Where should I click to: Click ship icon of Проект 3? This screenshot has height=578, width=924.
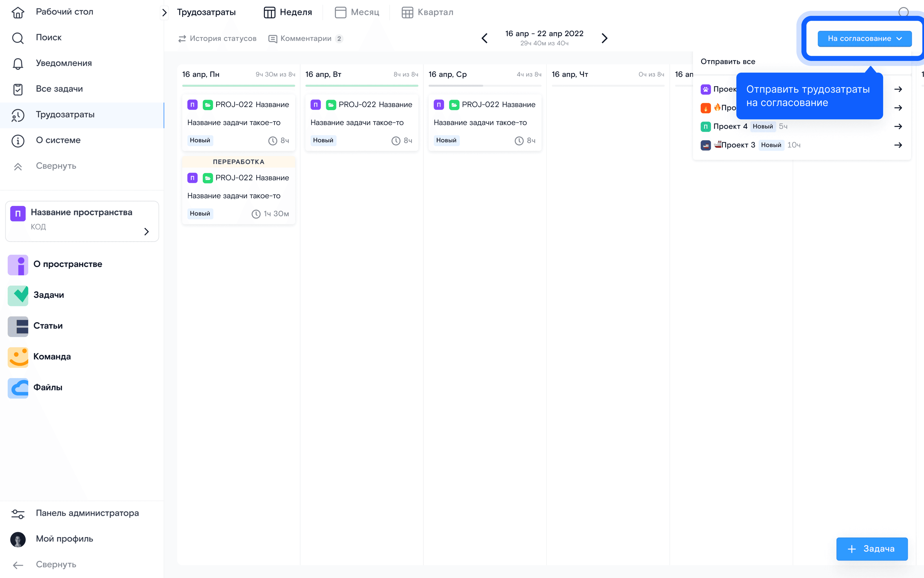click(706, 145)
